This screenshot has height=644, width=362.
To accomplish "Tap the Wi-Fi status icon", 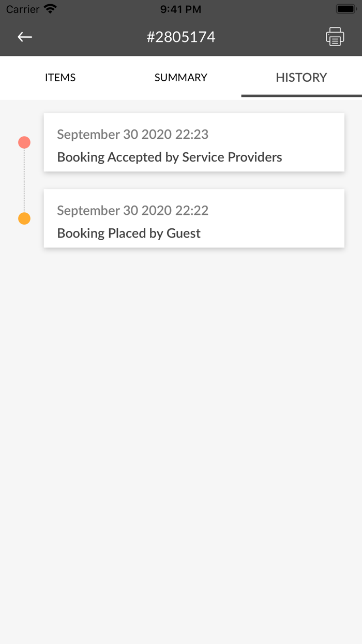I will (50, 9).
